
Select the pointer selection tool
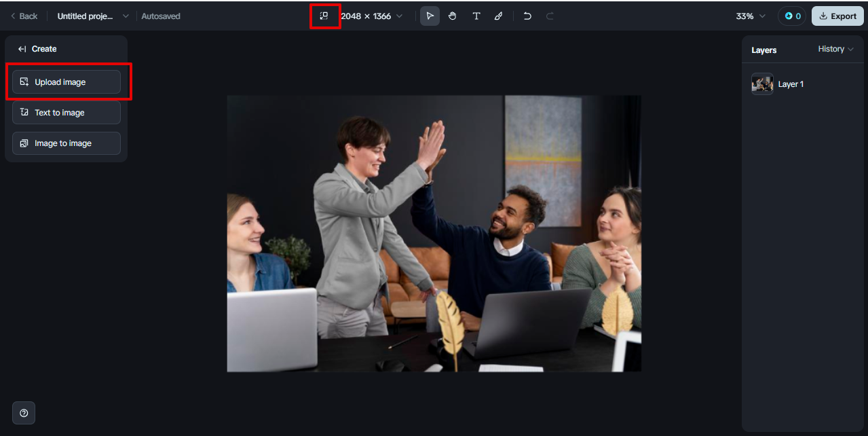tap(430, 16)
